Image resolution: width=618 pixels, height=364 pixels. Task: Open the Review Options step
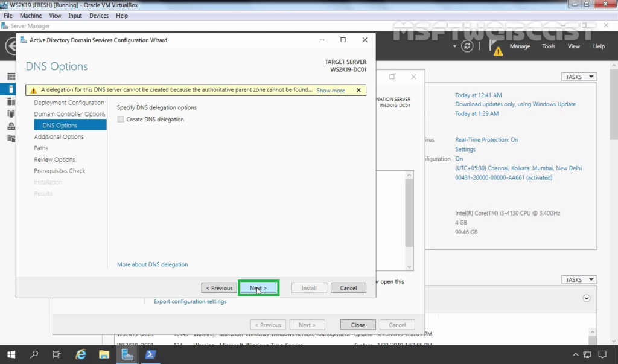(54, 159)
